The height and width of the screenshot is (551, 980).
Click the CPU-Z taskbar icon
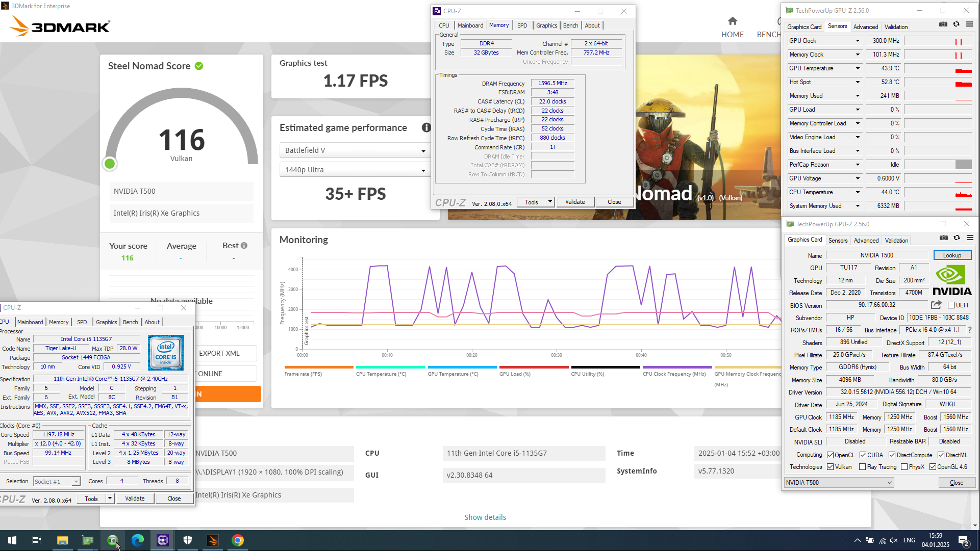pyautogui.click(x=163, y=540)
